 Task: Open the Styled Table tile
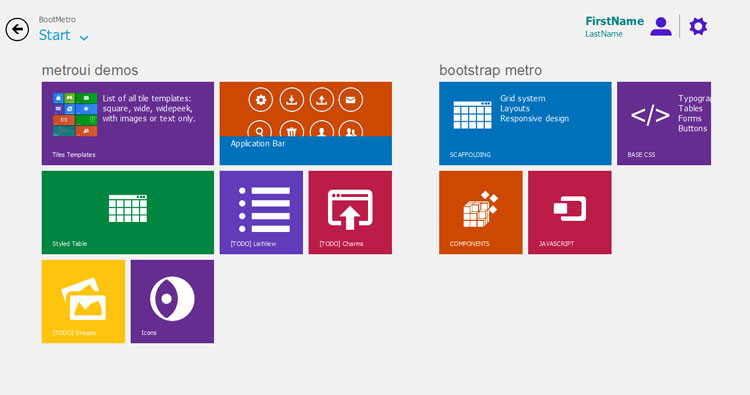click(x=128, y=212)
